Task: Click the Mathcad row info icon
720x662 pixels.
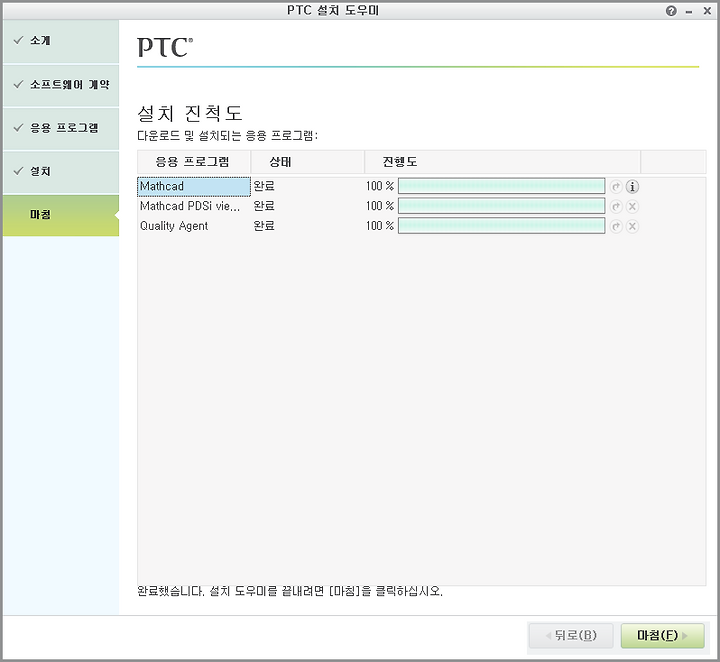Action: (632, 186)
